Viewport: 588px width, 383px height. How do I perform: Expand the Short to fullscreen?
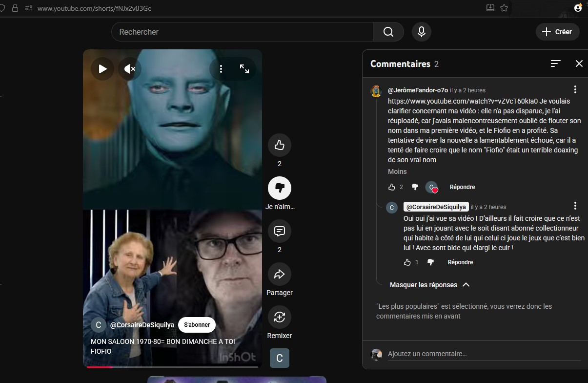244,69
